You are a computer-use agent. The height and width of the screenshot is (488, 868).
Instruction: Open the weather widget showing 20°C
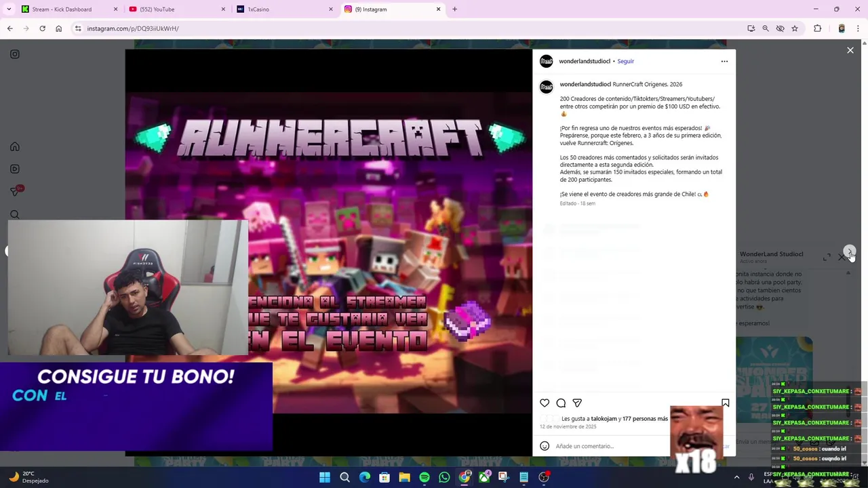point(28,477)
